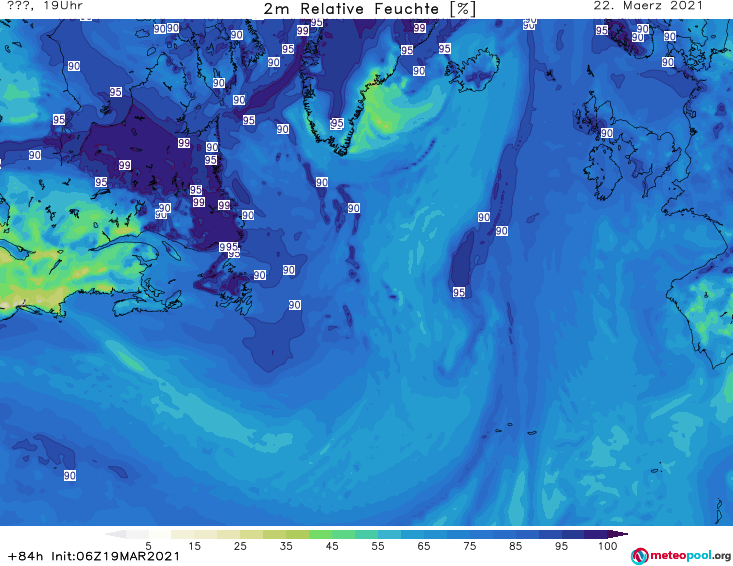
Task: Click the title '2m Relative Feuchte [%]'
Action: coord(370,9)
